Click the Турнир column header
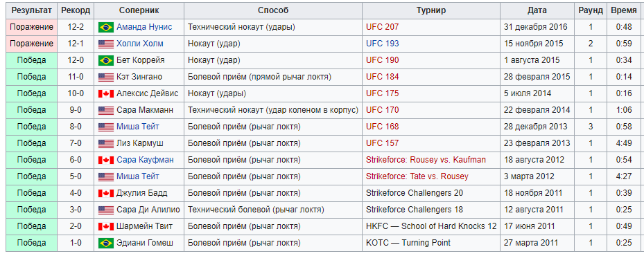The image size is (644, 256). click(x=431, y=10)
